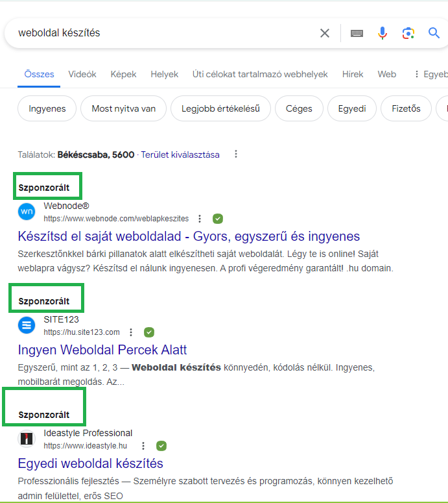The image size is (448, 503).
Task: Clear the search box with the X icon
Action: [325, 33]
